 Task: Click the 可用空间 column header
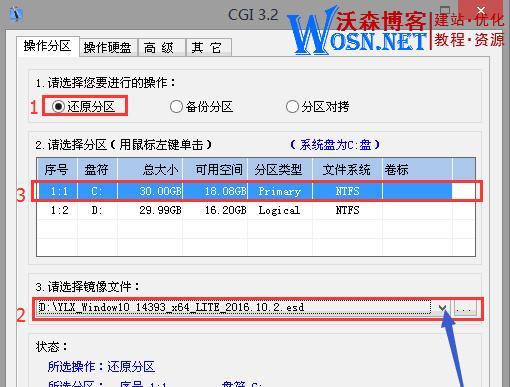pos(215,170)
